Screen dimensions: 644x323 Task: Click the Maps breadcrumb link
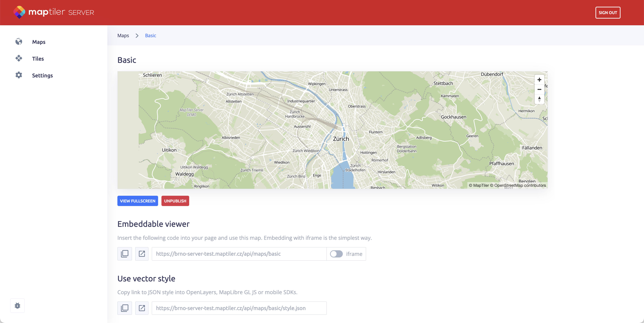123,35
